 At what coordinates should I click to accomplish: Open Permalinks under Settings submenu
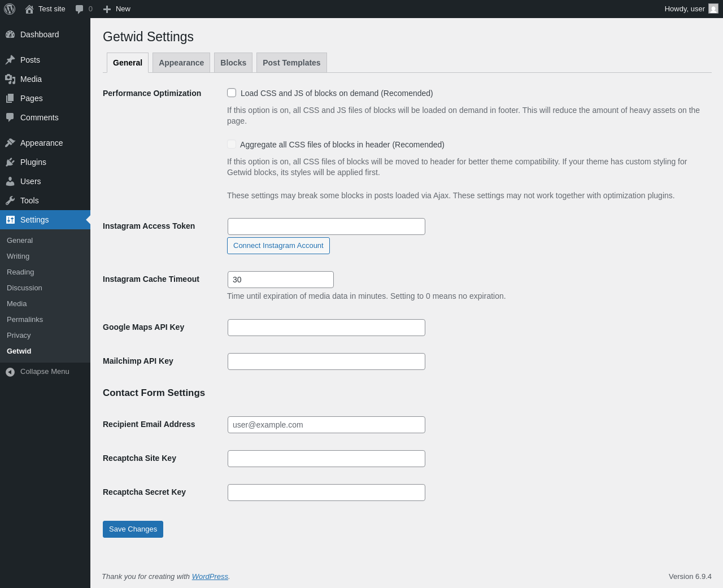pos(25,320)
